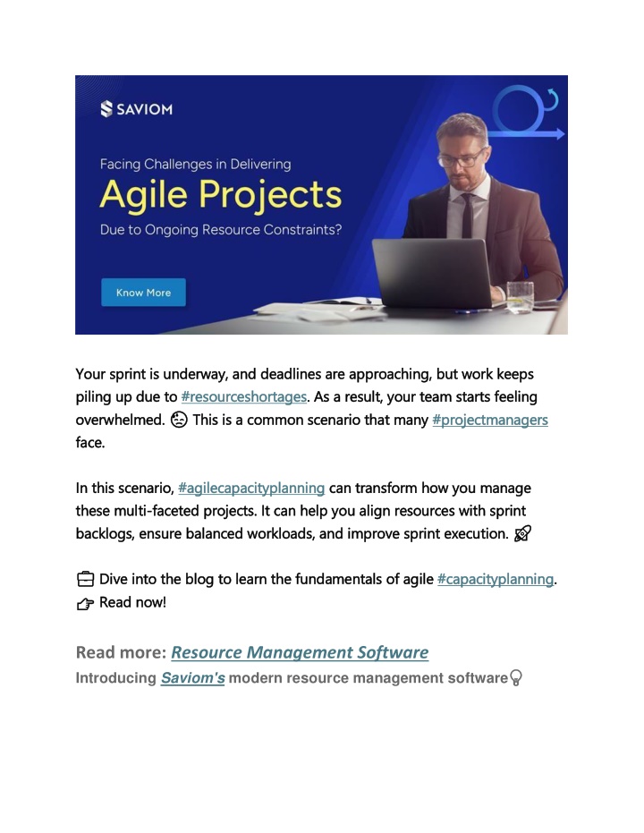Click the agile loop arrow icon

tap(526, 113)
